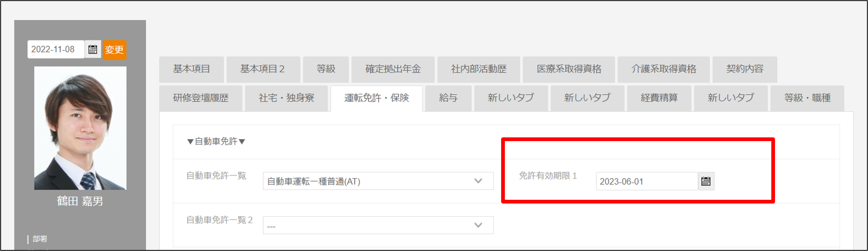Select the 経費精算 tab
The height and width of the screenshot is (251, 868).
[x=659, y=98]
